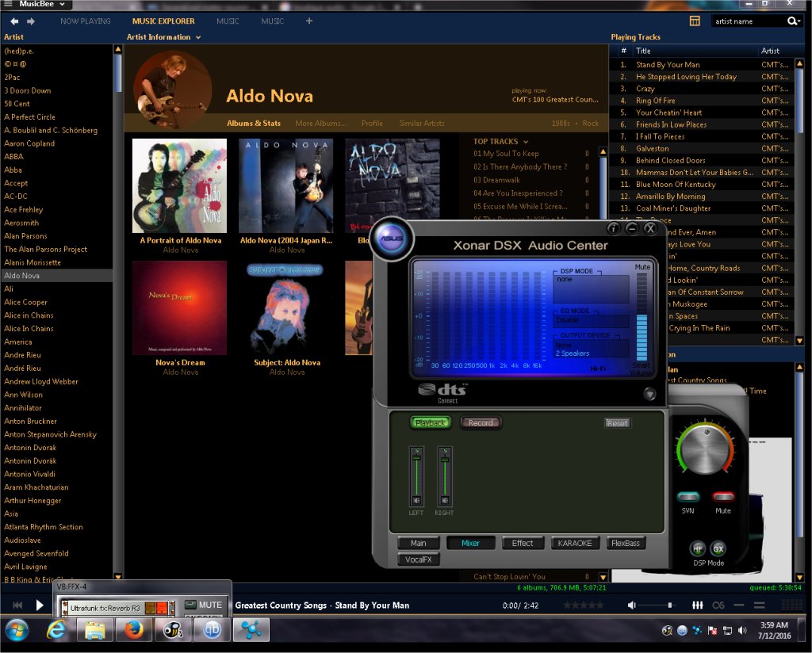Toggle Last.fm scrobbling icon

[x=718, y=605]
